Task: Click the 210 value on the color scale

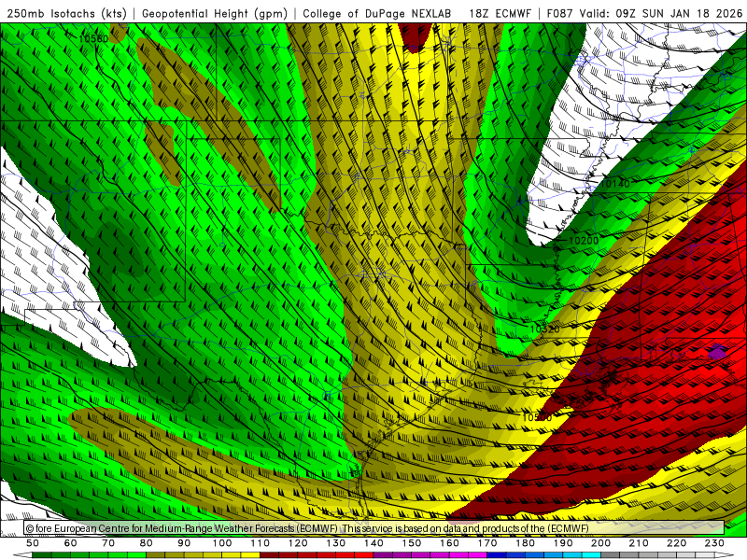Action: coord(639,543)
